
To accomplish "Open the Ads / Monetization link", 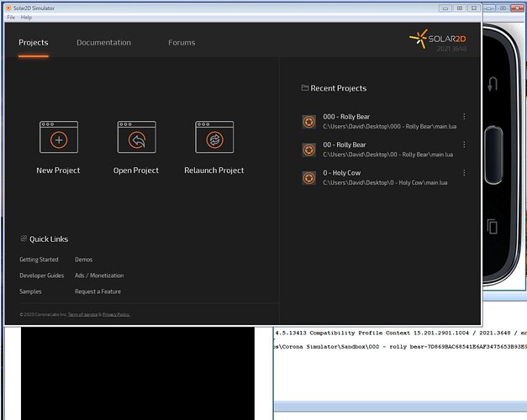I will click(99, 276).
